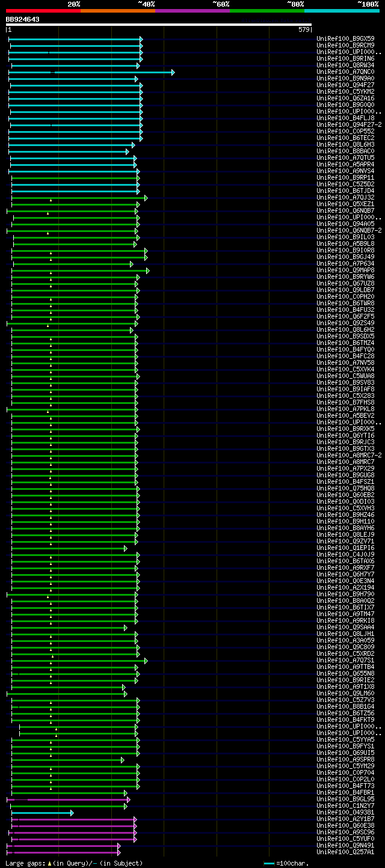Select UniRef100_A7QJ32 label

point(346,197)
